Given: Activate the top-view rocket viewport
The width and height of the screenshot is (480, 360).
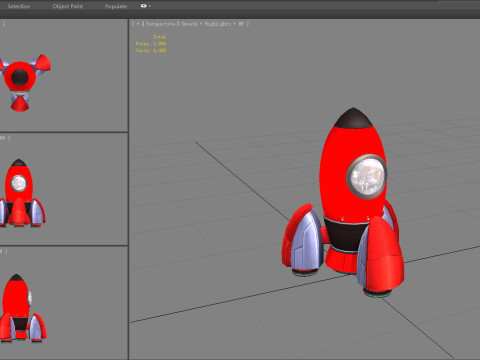Looking at the screenshot, I should 64,75.
